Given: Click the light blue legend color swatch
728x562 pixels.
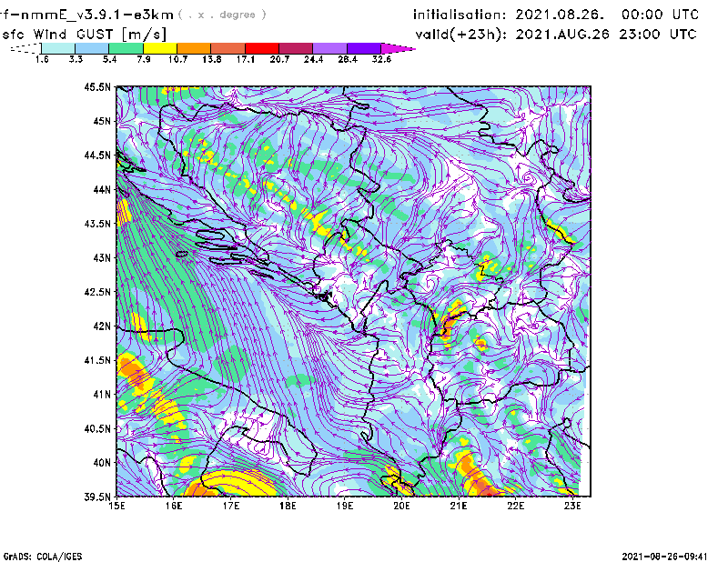Looking at the screenshot, I should [x=92, y=48].
